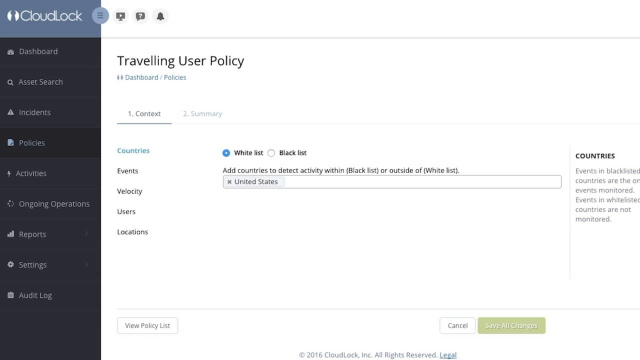Screen dimensions: 640x360
Task: Remove United States tag with x icon
Action: (229, 182)
